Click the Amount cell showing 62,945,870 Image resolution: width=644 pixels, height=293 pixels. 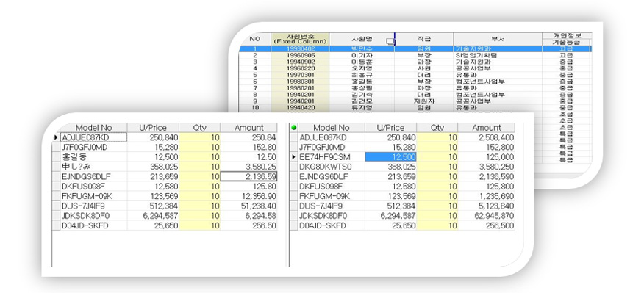[x=486, y=216]
